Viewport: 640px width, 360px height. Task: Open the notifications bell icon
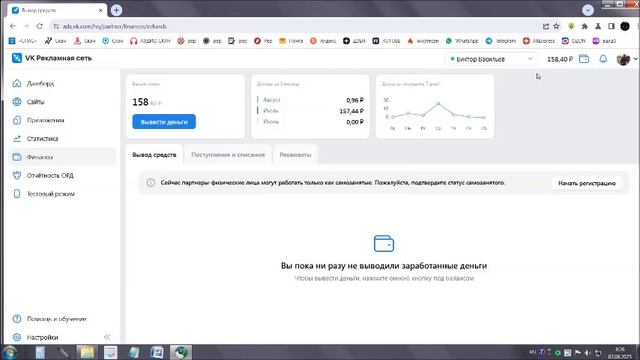pos(603,59)
